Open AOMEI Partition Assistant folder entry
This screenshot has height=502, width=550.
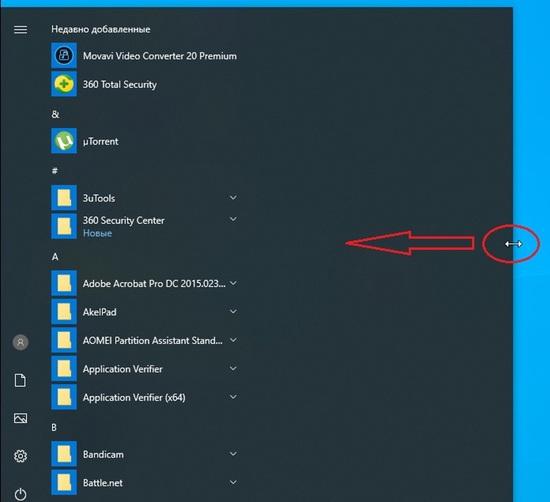[x=145, y=340]
